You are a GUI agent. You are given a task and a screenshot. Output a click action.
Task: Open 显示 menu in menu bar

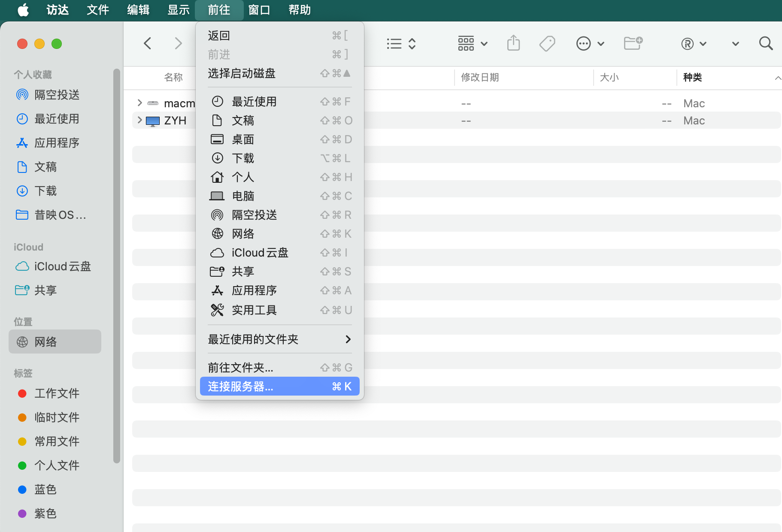point(179,9)
